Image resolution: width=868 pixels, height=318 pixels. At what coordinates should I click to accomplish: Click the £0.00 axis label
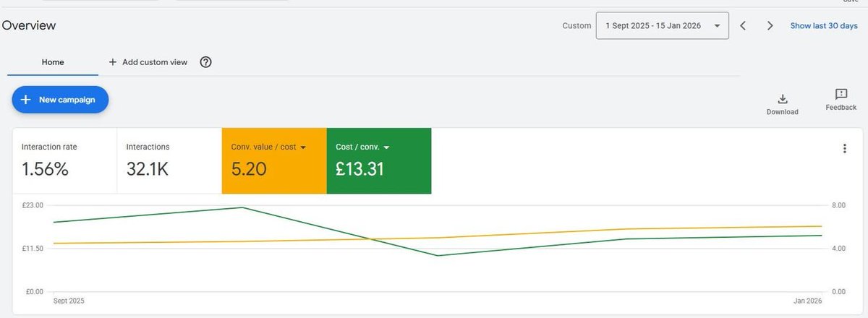tap(35, 292)
